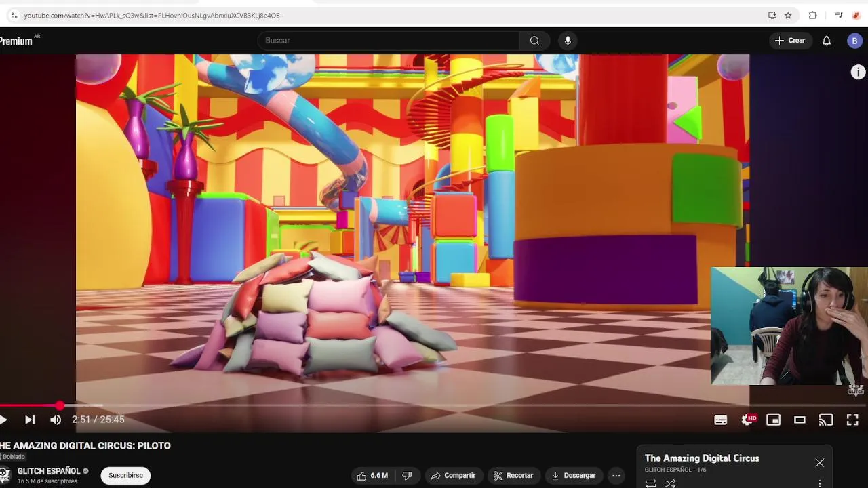The width and height of the screenshot is (868, 488).
Task: Open the account avatar B menu
Action: pyautogui.click(x=854, y=41)
